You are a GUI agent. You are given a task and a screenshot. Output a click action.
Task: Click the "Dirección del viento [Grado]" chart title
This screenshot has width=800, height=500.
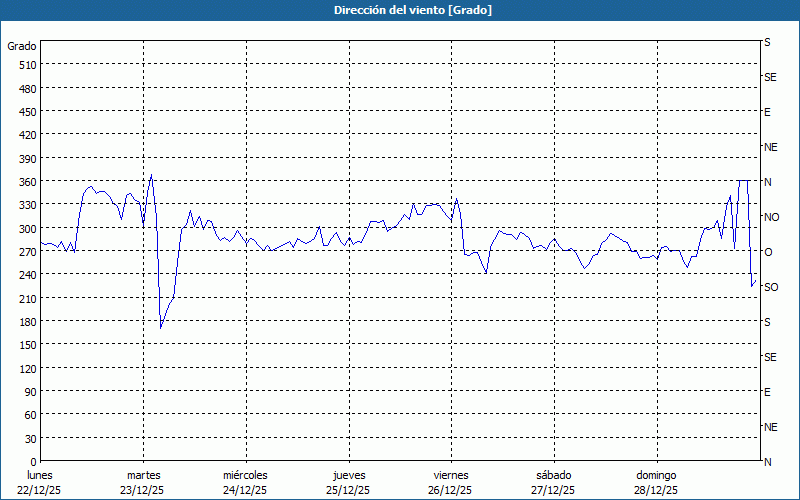(399, 10)
